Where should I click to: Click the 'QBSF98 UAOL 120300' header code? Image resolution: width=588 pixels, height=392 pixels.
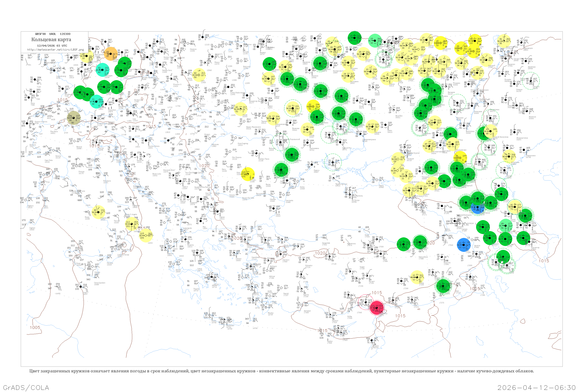[x=53, y=34]
